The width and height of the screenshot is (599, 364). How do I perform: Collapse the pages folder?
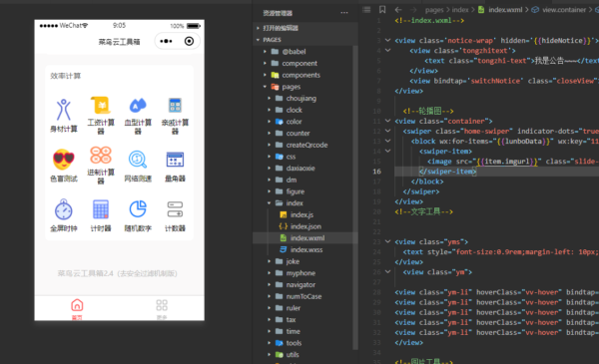pos(266,87)
